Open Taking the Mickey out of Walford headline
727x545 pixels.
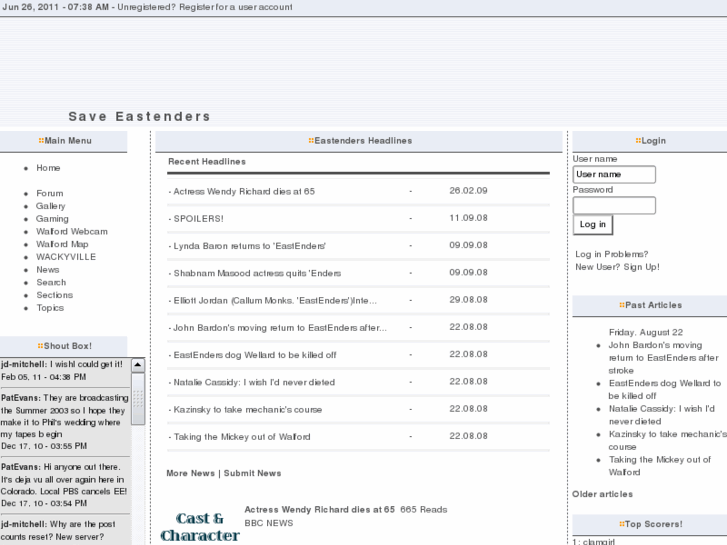(242, 437)
